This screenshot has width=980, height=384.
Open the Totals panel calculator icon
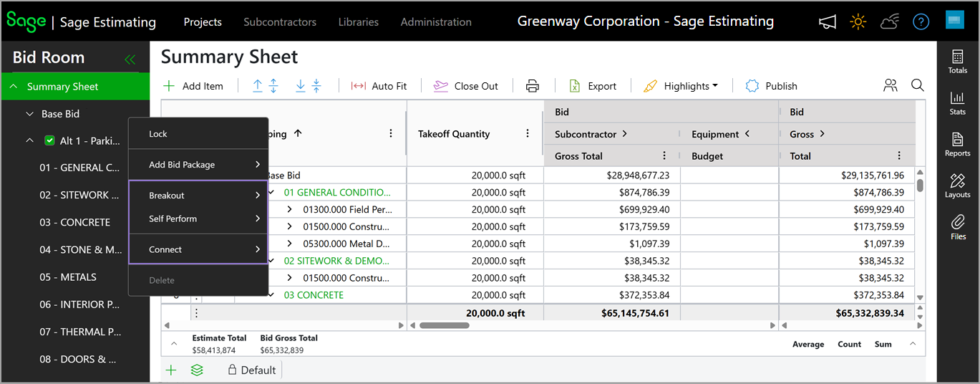point(958,57)
